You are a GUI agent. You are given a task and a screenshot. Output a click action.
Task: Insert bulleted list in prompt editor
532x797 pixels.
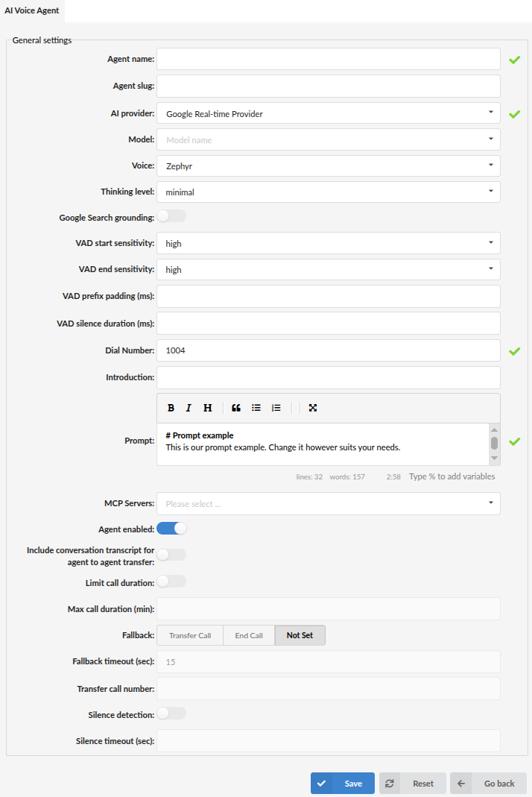(x=256, y=408)
